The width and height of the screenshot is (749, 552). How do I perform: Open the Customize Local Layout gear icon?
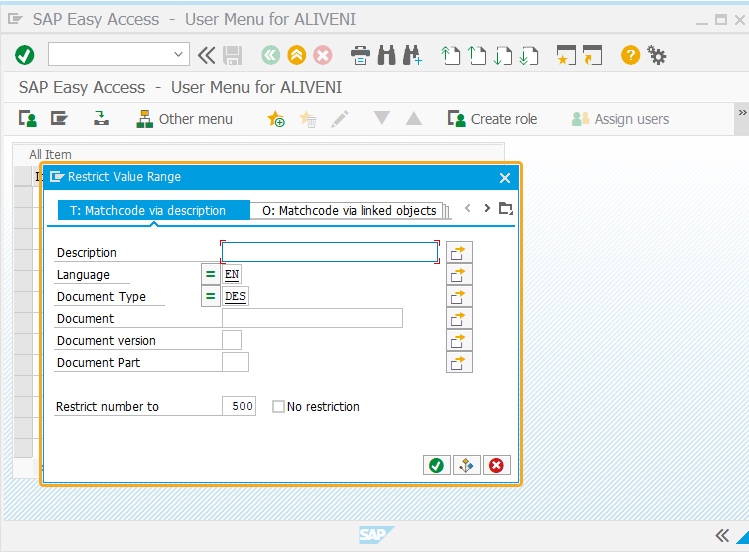(x=656, y=55)
